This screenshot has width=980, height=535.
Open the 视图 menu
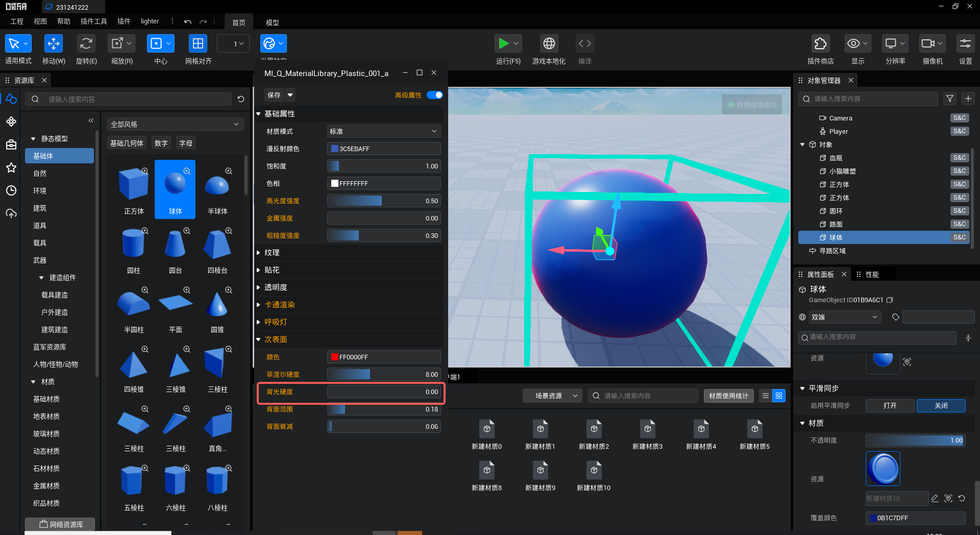point(40,21)
